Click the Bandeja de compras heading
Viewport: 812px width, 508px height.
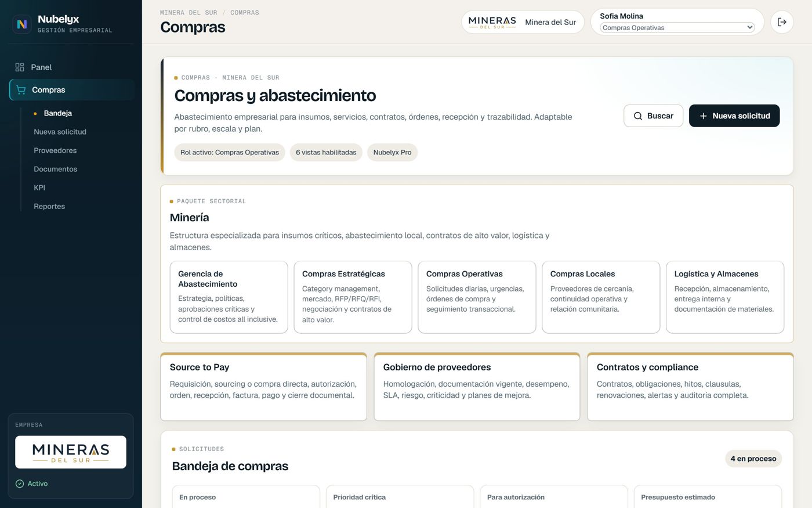point(230,466)
